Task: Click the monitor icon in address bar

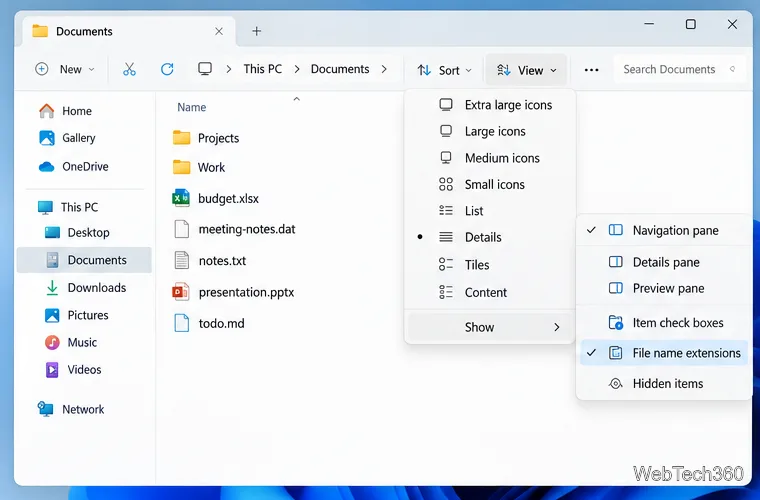Action: pyautogui.click(x=205, y=69)
